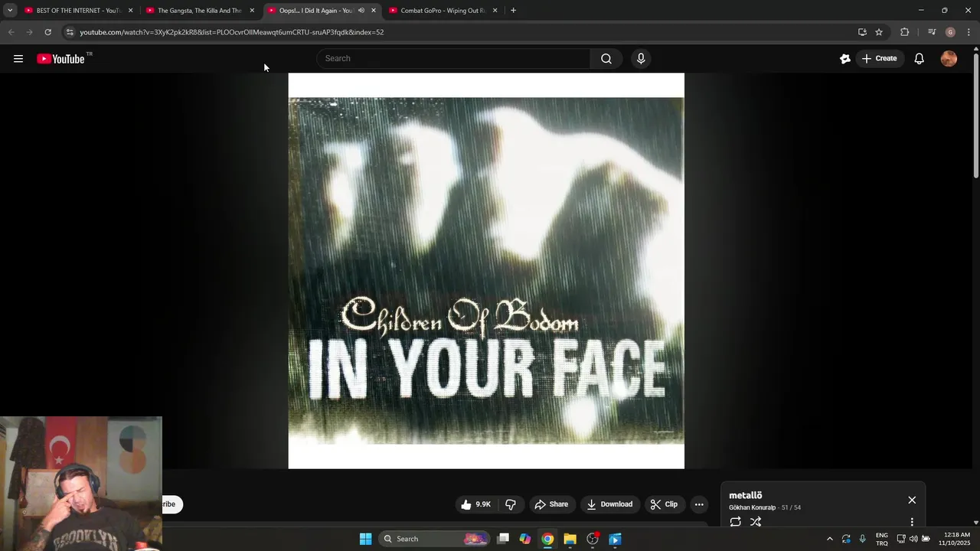The height and width of the screenshot is (551, 980).
Task: Open more actions three-dot menu beside Clip
Action: (699, 504)
